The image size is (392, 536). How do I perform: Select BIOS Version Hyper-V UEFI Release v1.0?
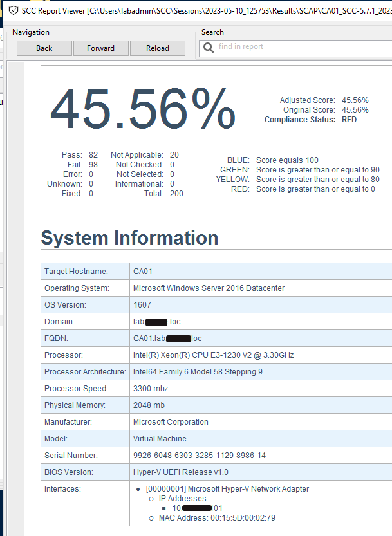point(181,472)
